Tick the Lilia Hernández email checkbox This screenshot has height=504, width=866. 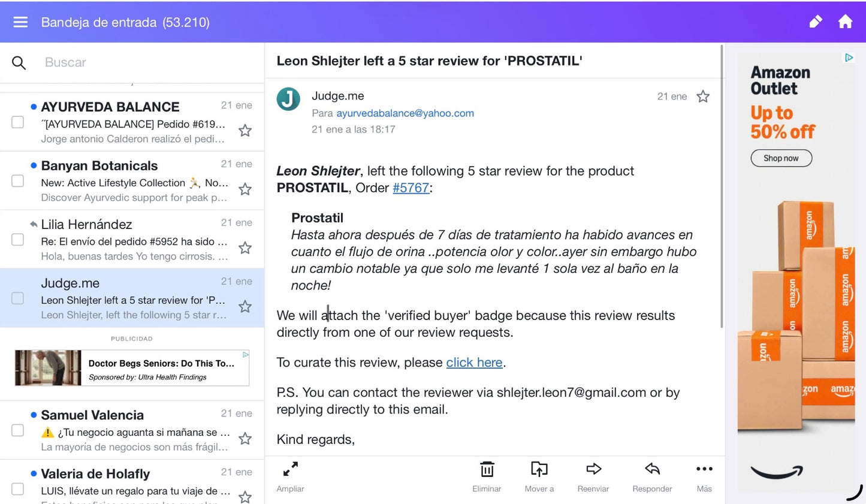pos(18,240)
